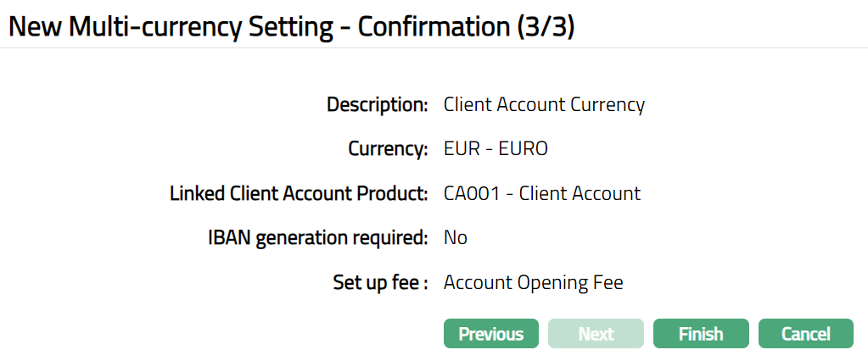Click the (3/3) step indicator in title
This screenshot has width=868, height=361.
point(545,26)
